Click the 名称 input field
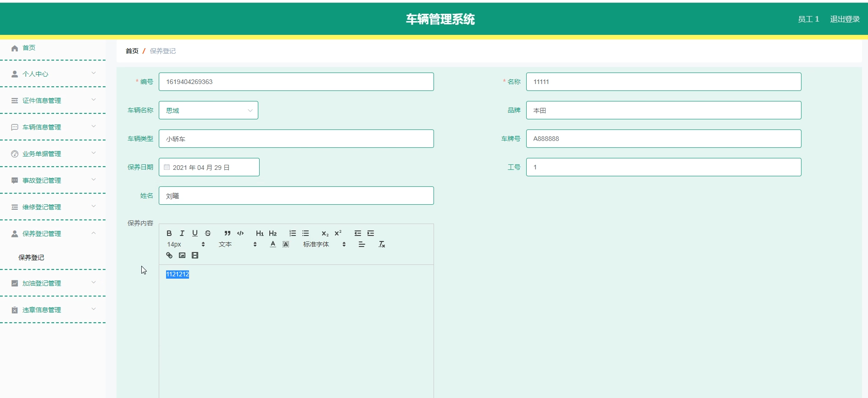 click(x=663, y=82)
